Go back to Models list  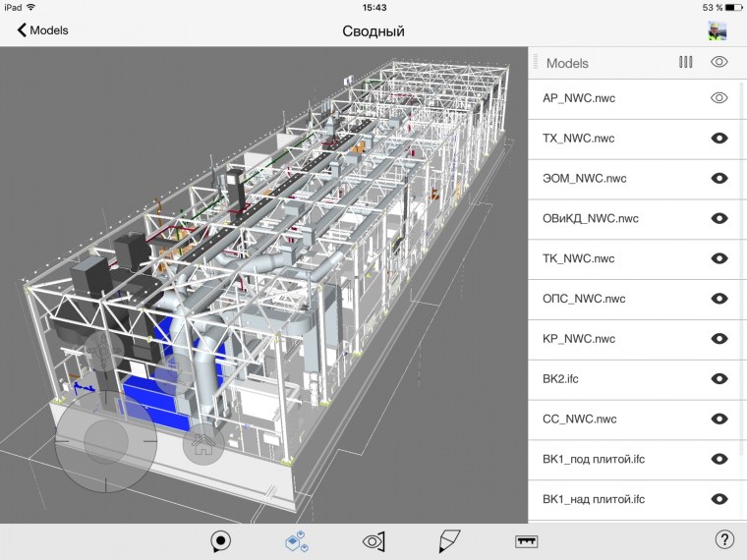click(x=42, y=30)
